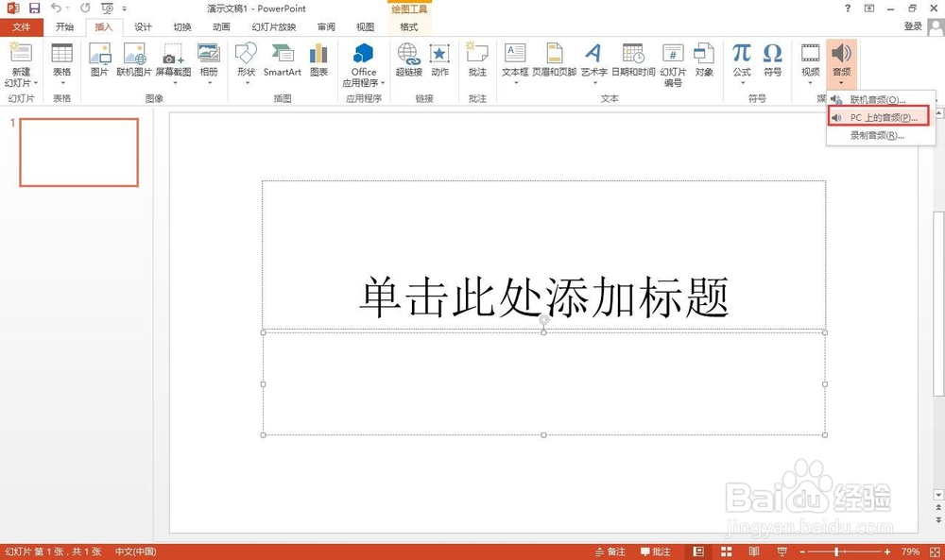Open Header and Footer (页眉和页脚)
Image resolution: width=945 pixels, height=560 pixels.
554,60
